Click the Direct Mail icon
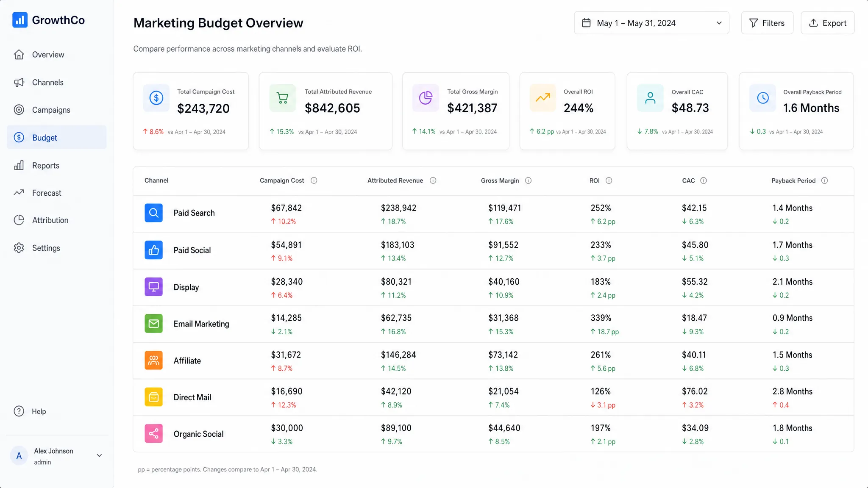Viewport: 868px width, 488px height. [x=153, y=397]
